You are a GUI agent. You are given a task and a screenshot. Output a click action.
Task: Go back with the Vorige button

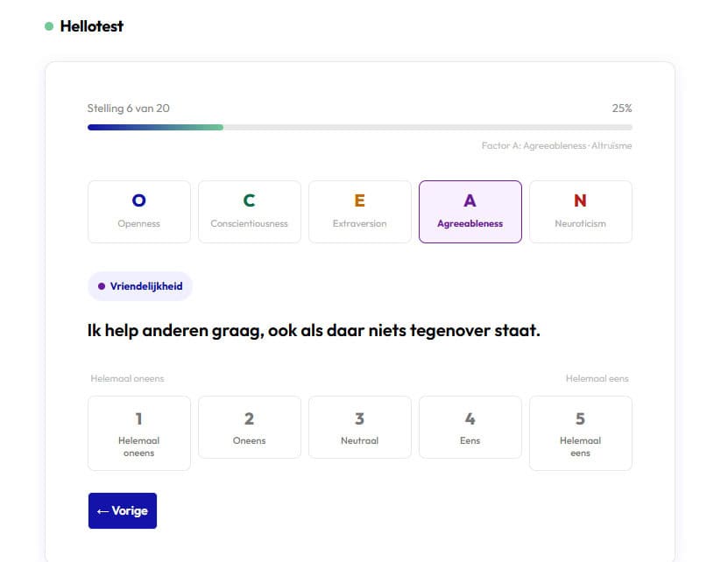(123, 511)
